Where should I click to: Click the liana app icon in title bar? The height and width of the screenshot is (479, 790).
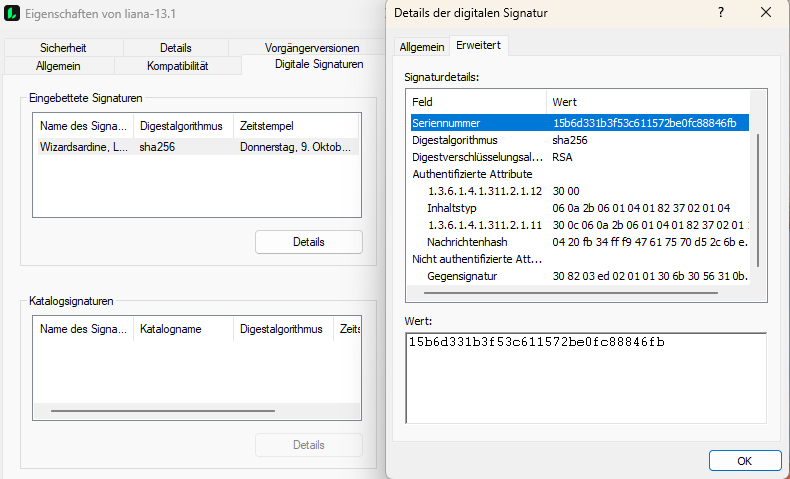[12, 13]
